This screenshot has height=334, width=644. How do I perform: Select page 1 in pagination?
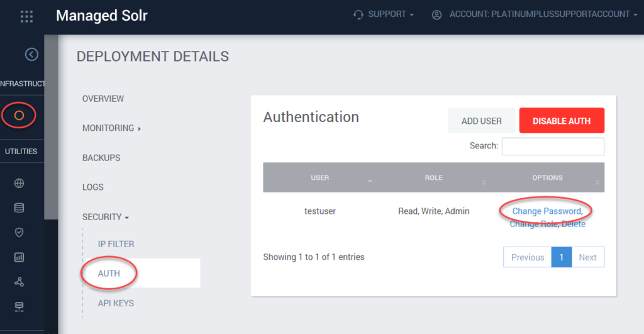coord(562,257)
